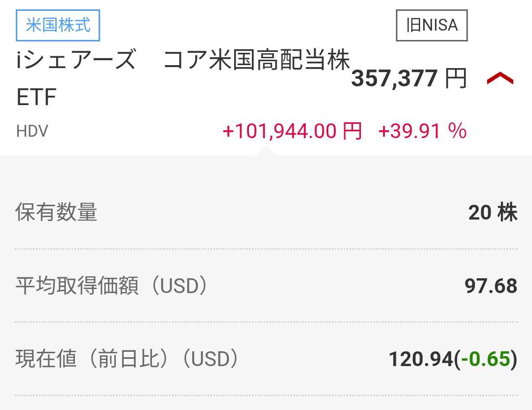The height and width of the screenshot is (410, 532).
Task: Tap the 旧NISA account badge
Action: pyautogui.click(x=431, y=25)
